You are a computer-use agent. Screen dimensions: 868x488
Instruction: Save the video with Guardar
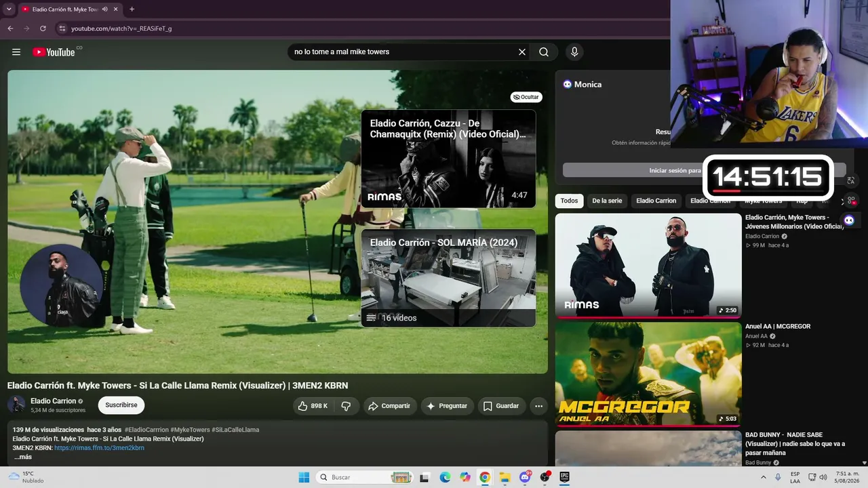pyautogui.click(x=501, y=406)
